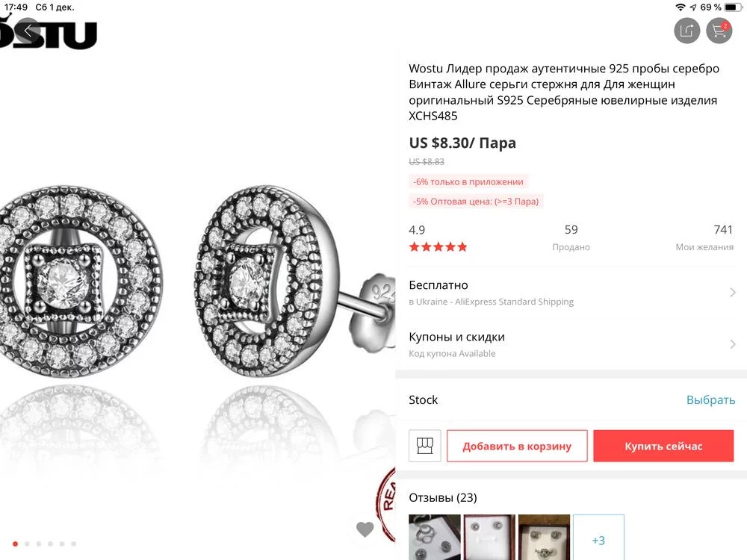Open the first review photo thumbnail
The image size is (747, 560).
click(434, 537)
